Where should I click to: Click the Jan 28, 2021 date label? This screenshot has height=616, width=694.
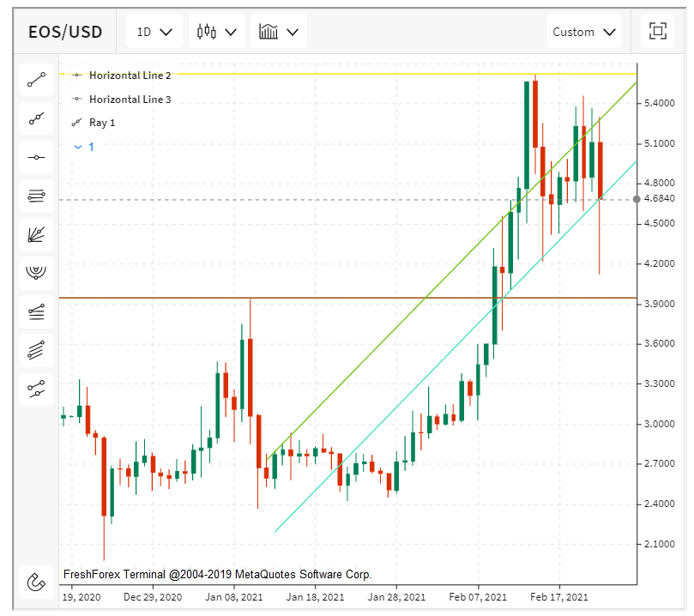396,597
